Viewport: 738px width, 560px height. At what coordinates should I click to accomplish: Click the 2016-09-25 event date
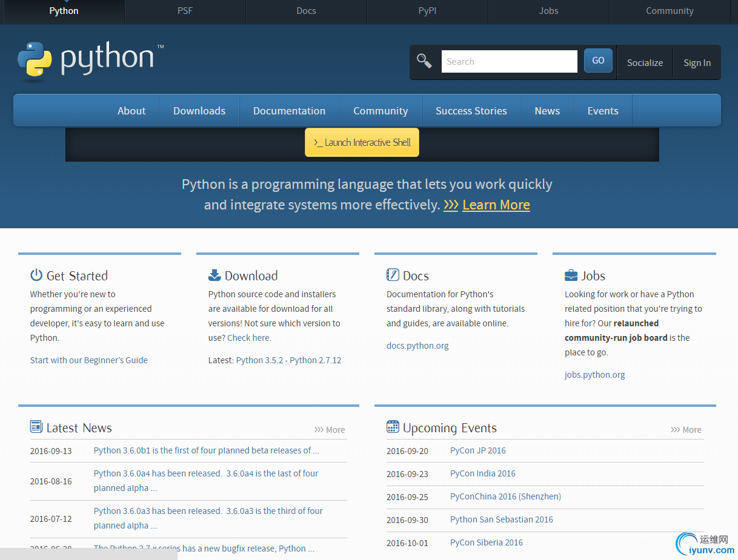tap(407, 497)
